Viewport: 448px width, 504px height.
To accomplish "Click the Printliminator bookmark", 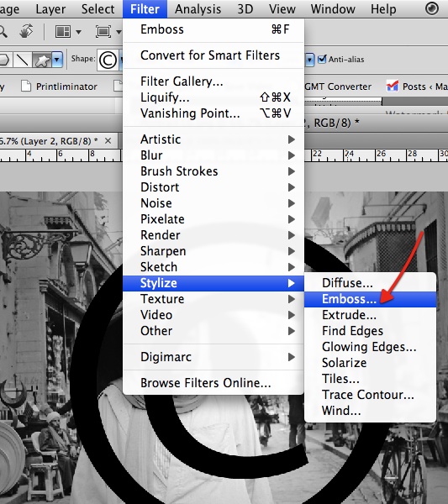I will click(66, 87).
